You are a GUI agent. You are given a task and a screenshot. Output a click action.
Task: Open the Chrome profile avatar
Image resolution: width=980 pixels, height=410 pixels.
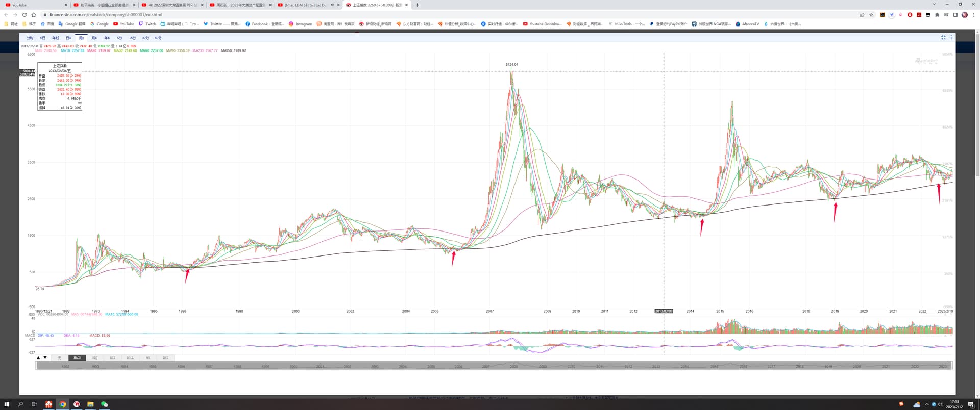[x=965, y=15]
